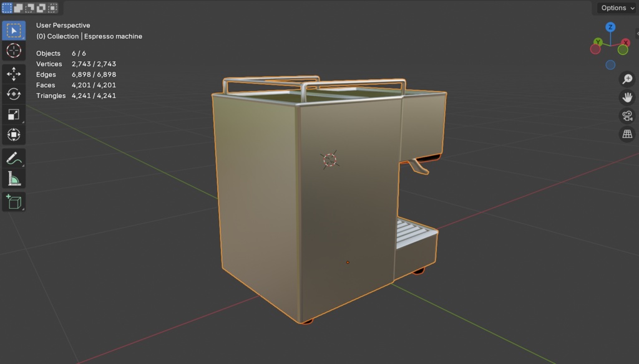Image resolution: width=639 pixels, height=364 pixels.
Task: Pick the Scale tool
Action: tap(14, 114)
